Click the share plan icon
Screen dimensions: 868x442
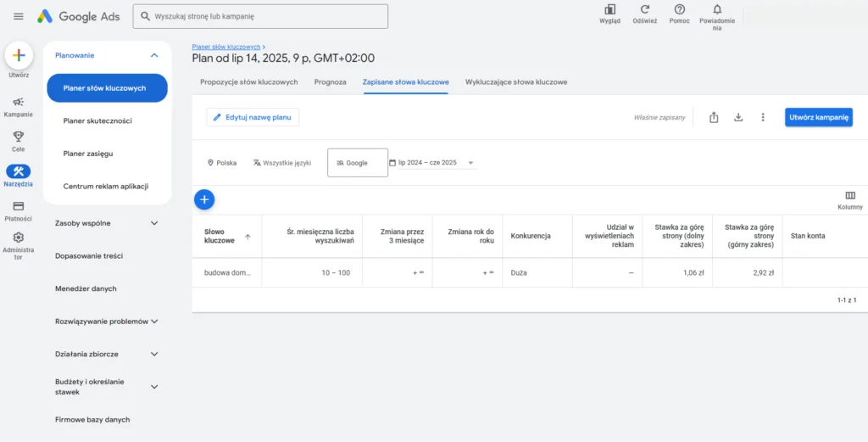coord(714,117)
